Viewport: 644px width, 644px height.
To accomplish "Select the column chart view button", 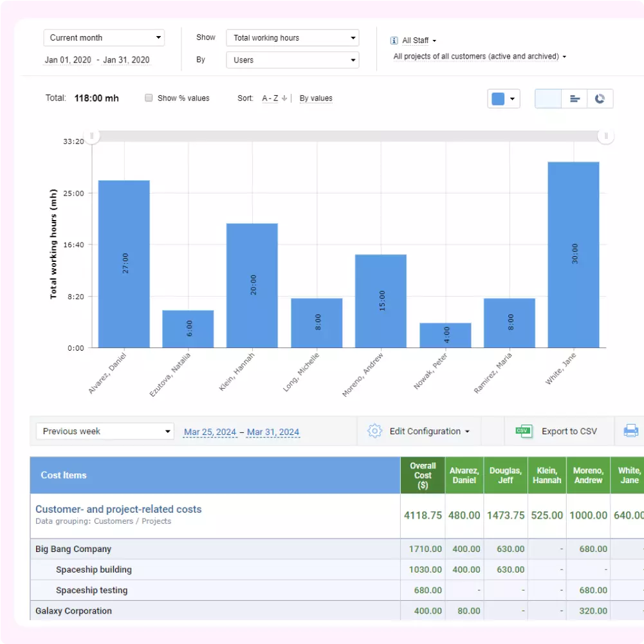I will click(x=548, y=98).
